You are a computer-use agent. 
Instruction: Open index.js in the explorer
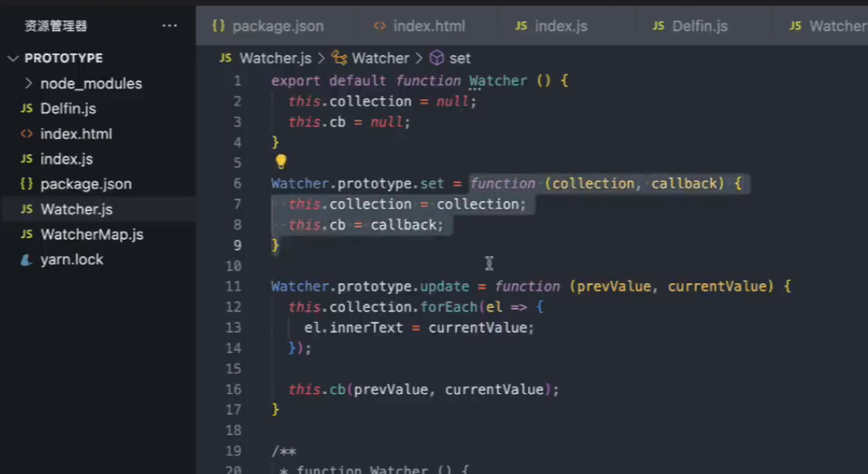click(67, 159)
